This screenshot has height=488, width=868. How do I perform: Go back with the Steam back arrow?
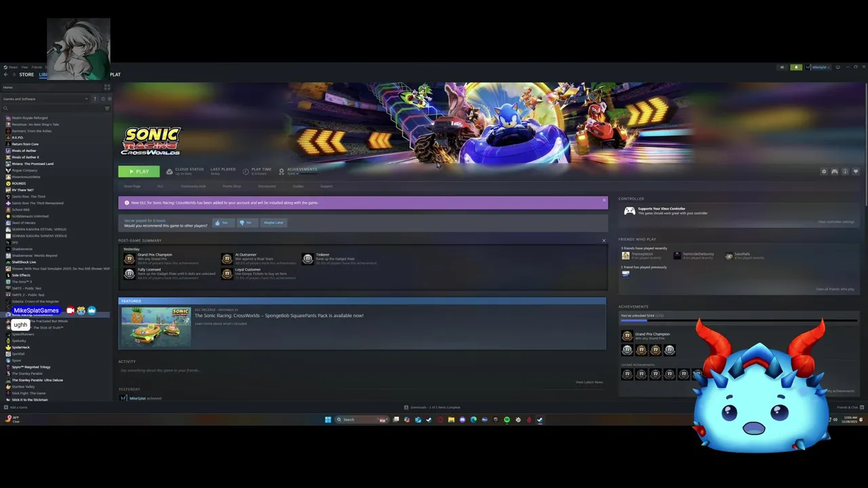5,75
